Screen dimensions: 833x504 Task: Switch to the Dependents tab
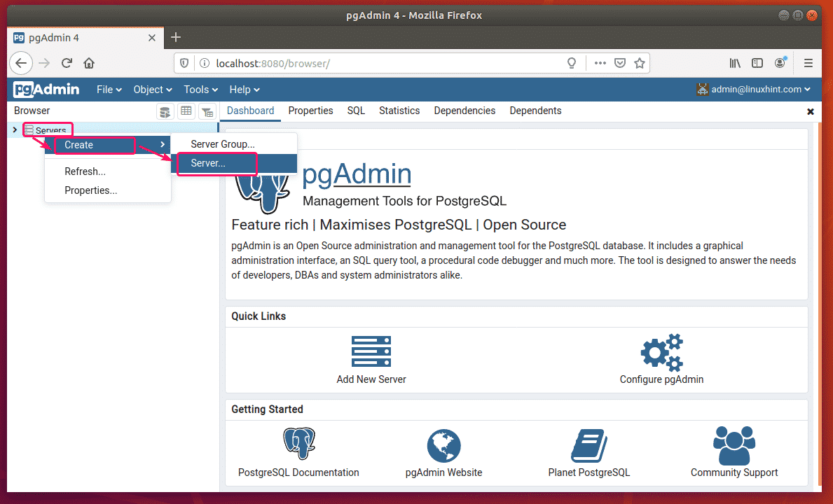point(535,111)
